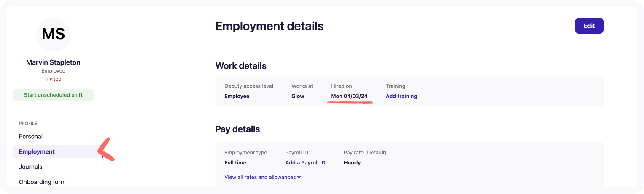Open the Personal profile section
Screen dimensions: 644x194
(31, 137)
